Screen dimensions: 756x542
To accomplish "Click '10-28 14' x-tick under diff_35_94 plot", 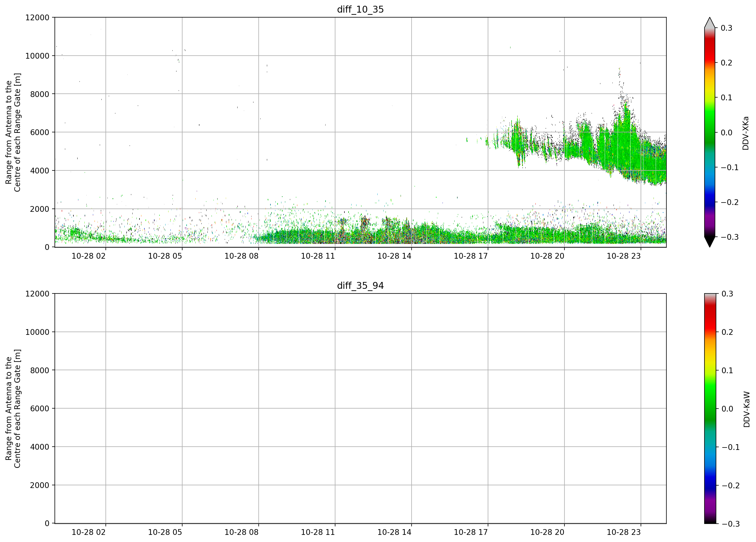I will point(394,532).
